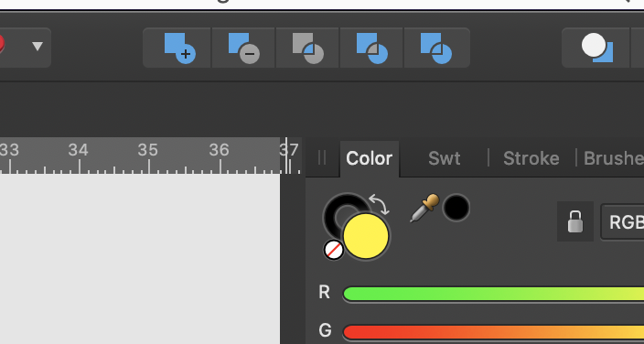
Task: Open the RGB color model dropdown
Action: tap(623, 222)
